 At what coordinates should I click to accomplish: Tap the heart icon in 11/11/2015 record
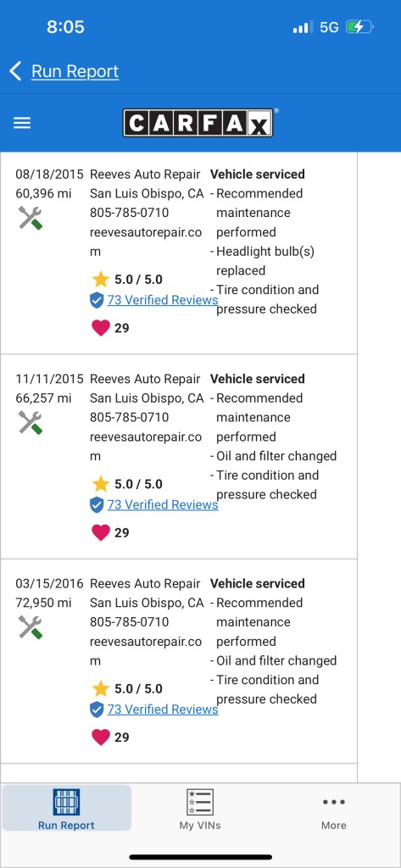pyautogui.click(x=101, y=532)
